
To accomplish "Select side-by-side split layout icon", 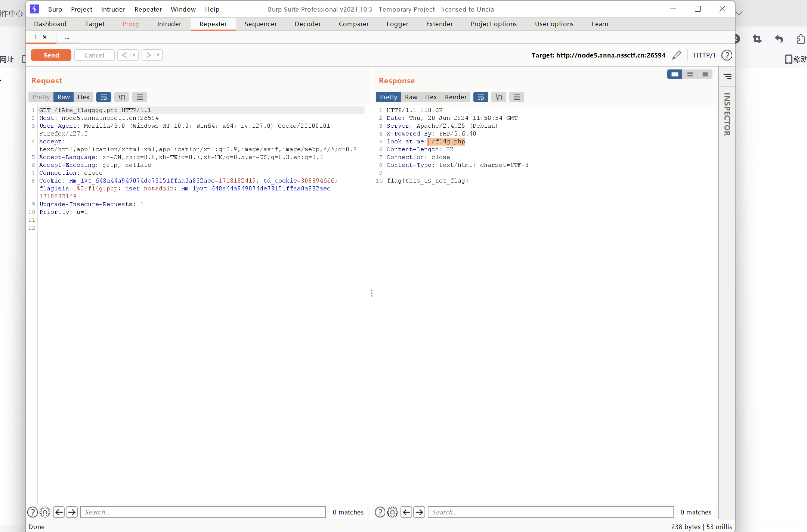I will pos(674,74).
